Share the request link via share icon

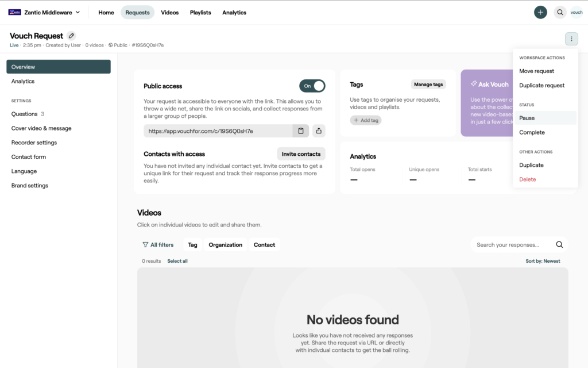point(319,131)
